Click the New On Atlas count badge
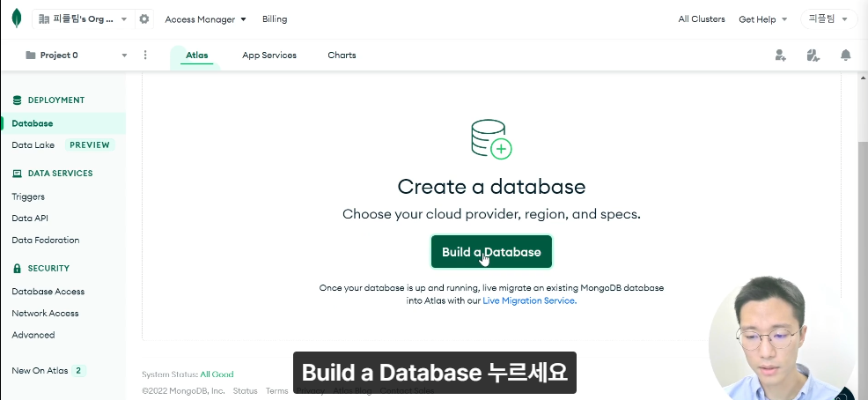 78,371
